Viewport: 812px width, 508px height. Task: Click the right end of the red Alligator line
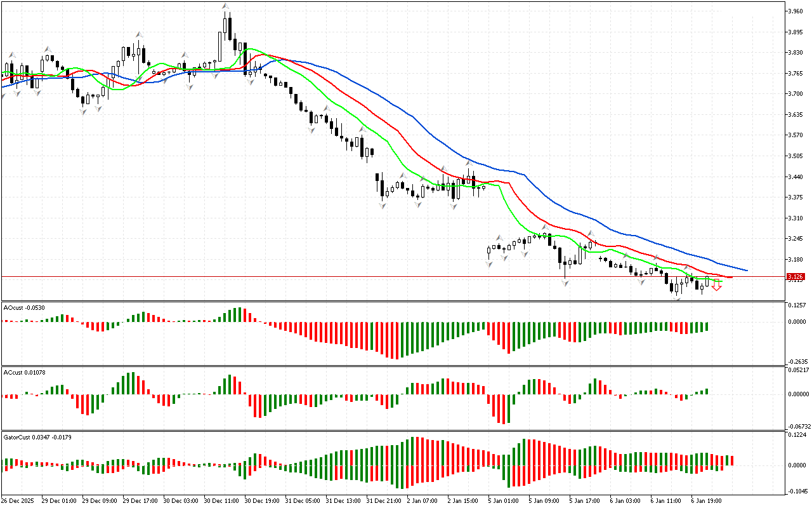pos(731,277)
